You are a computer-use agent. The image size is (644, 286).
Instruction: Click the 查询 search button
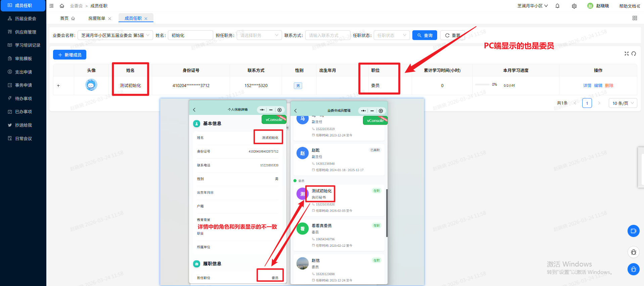click(x=424, y=35)
